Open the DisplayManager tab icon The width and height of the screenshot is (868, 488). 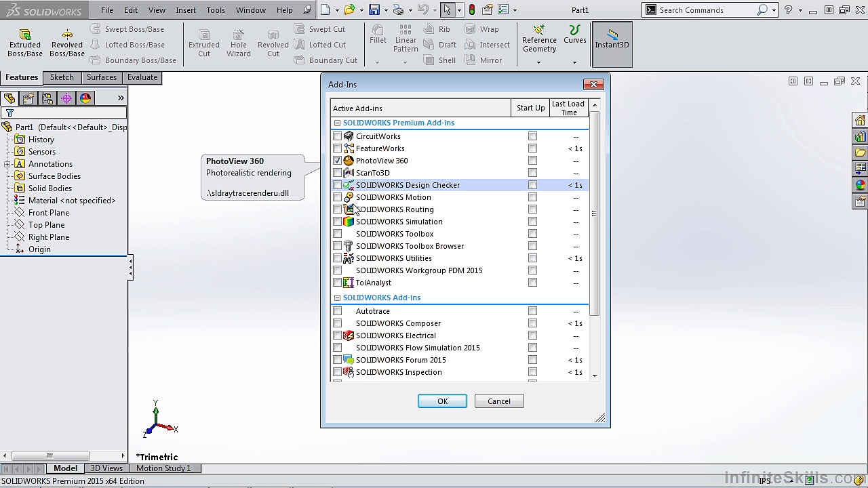point(85,98)
